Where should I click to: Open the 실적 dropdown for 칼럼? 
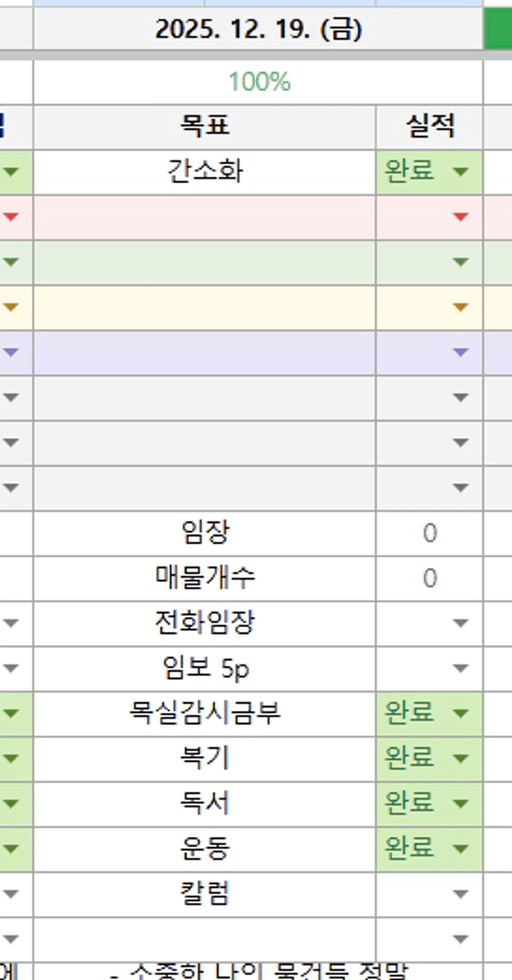coord(460,894)
